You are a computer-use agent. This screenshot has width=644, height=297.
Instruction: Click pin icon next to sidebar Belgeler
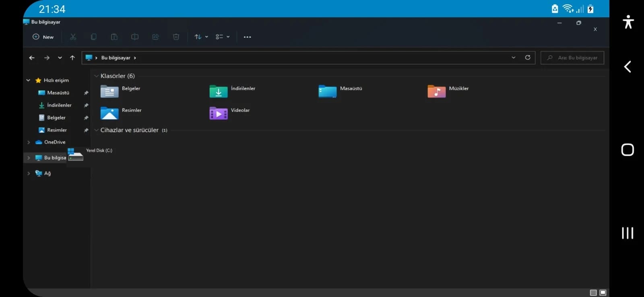[x=86, y=118]
